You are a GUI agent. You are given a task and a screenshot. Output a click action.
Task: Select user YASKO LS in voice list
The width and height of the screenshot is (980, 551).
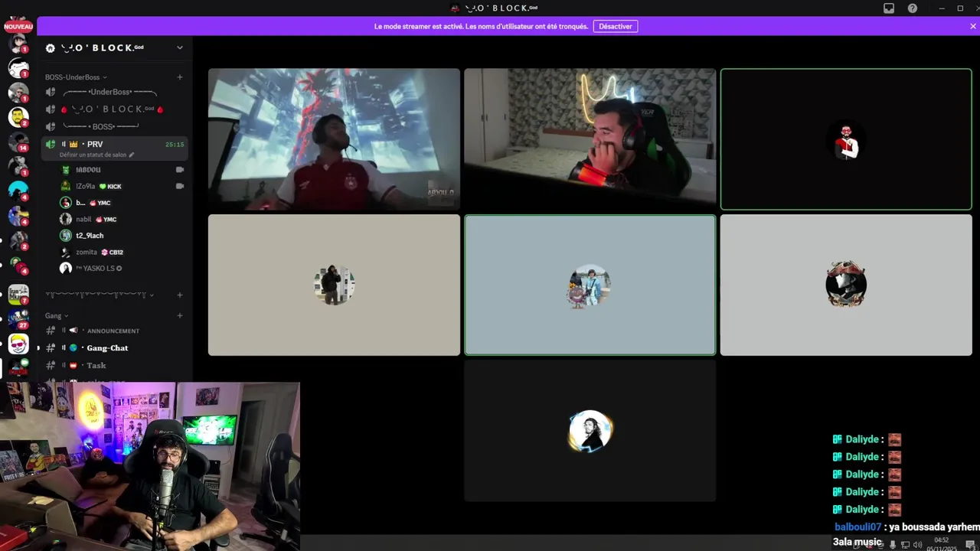pyautogui.click(x=122, y=269)
